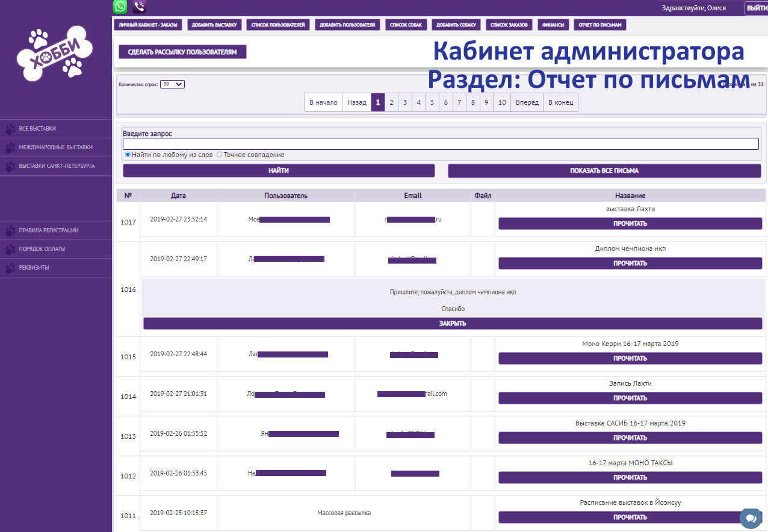Read letter 'выставка Лахти'
768x532 pixels.
630,224
